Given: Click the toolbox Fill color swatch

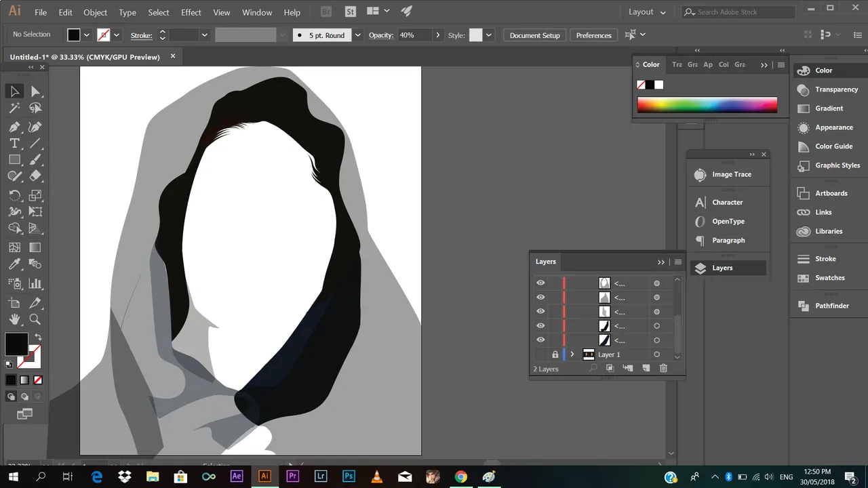Looking at the screenshot, I should 16,344.
